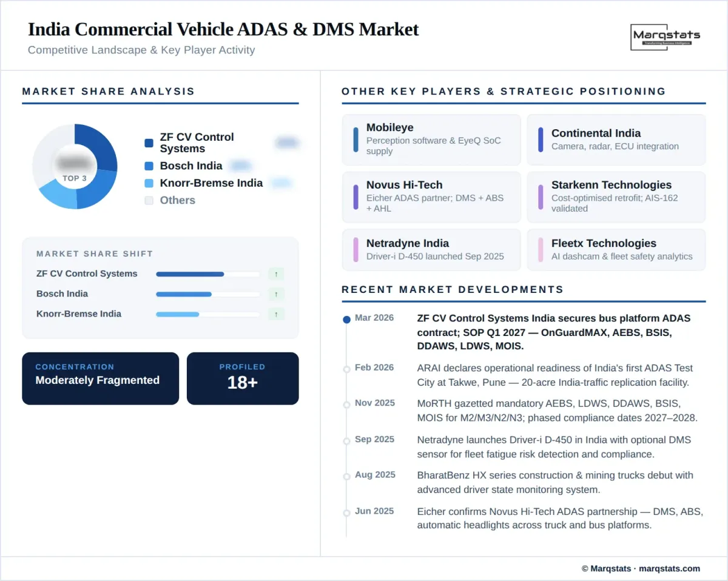Click the Bosch India share shift bar
728x581 pixels.
[207, 294]
